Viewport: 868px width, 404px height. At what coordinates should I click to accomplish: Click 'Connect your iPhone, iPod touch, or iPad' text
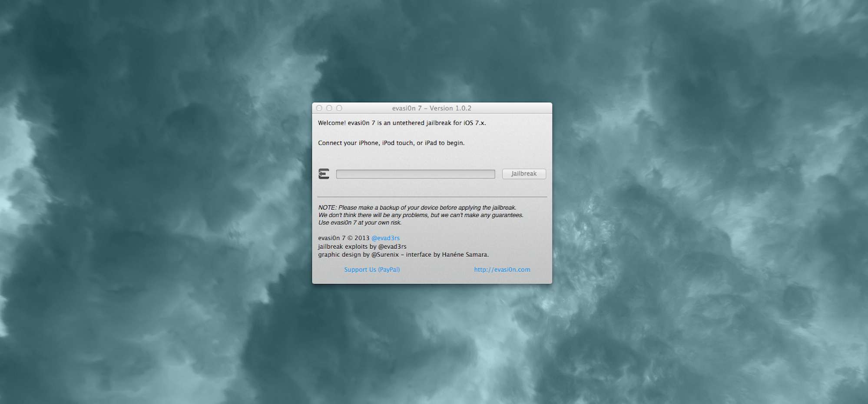tap(391, 143)
